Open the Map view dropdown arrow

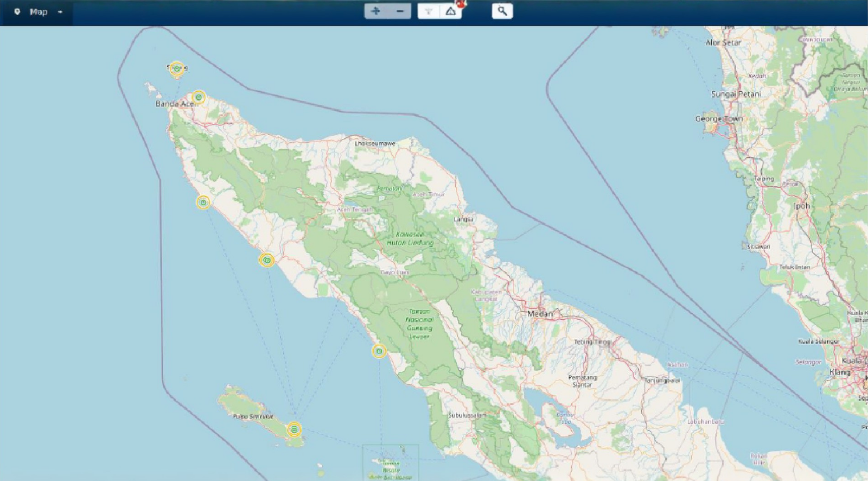click(x=60, y=12)
